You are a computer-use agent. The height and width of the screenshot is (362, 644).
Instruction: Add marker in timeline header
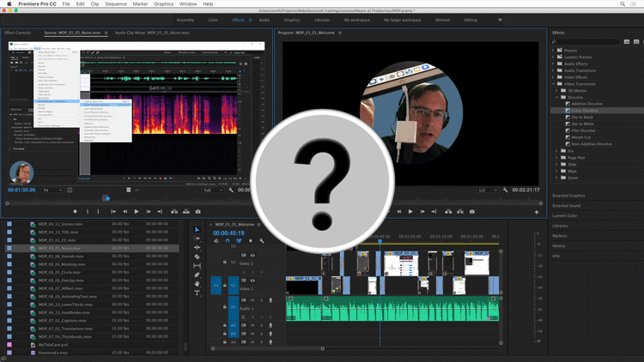(250, 241)
